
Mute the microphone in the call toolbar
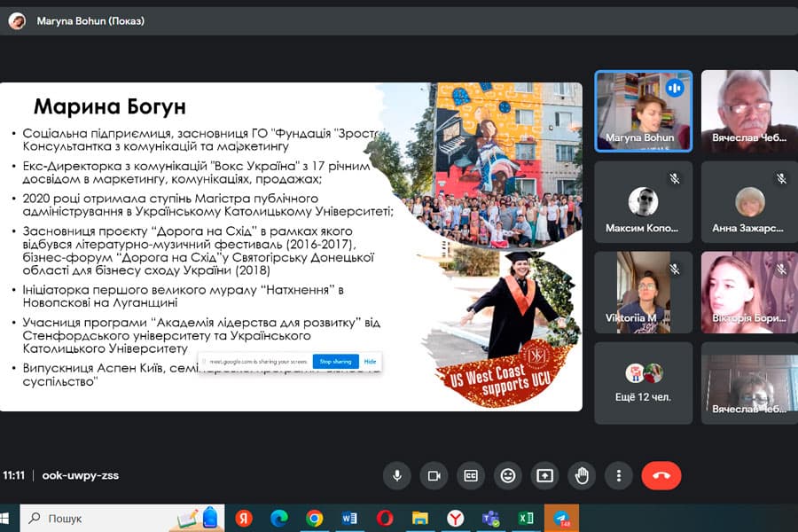pyautogui.click(x=397, y=475)
